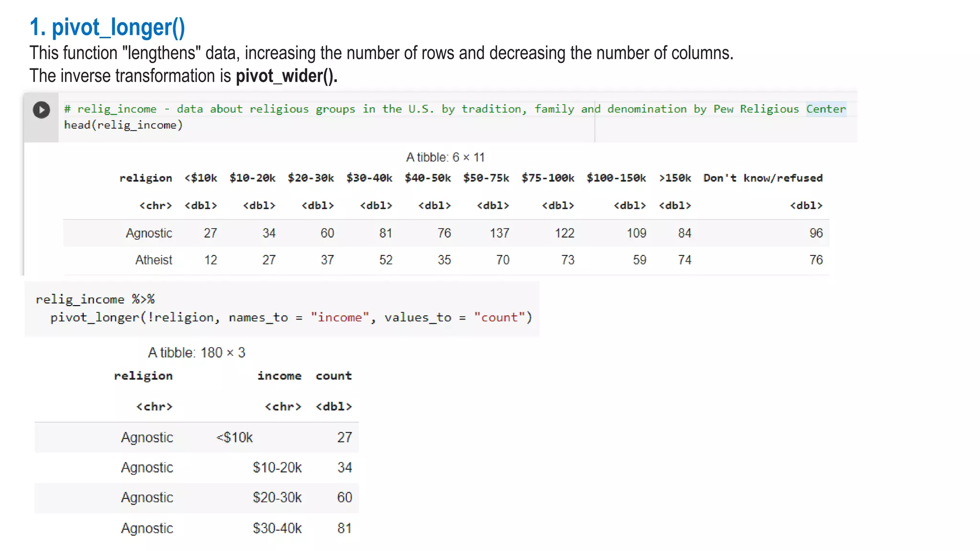The image size is (980, 551).
Task: Click Agnostic's value 109 under $100-150k
Action: [636, 233]
